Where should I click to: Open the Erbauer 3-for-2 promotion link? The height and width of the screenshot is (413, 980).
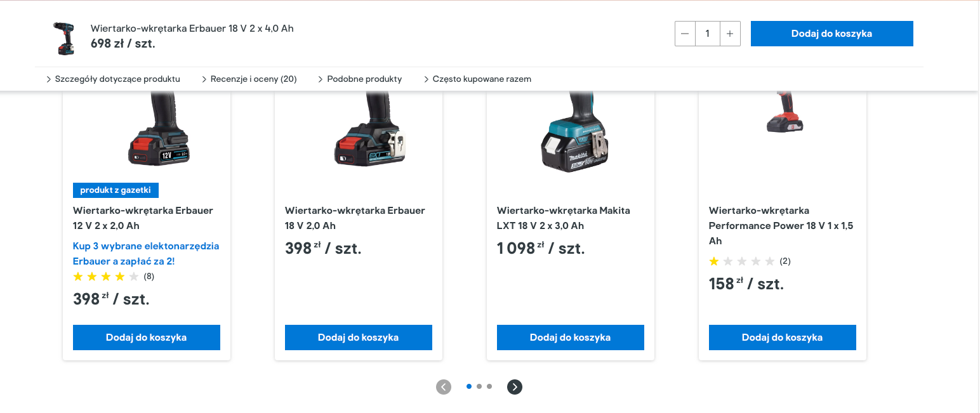(x=146, y=254)
